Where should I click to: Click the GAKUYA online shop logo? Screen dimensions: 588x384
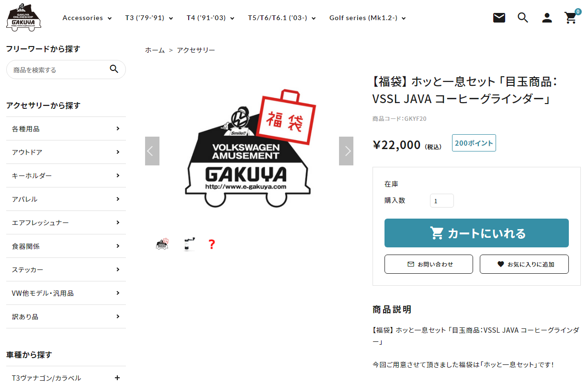(23, 17)
